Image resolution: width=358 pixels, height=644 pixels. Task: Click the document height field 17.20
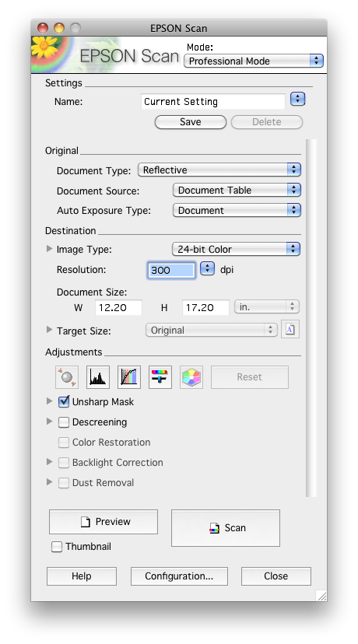pyautogui.click(x=205, y=307)
